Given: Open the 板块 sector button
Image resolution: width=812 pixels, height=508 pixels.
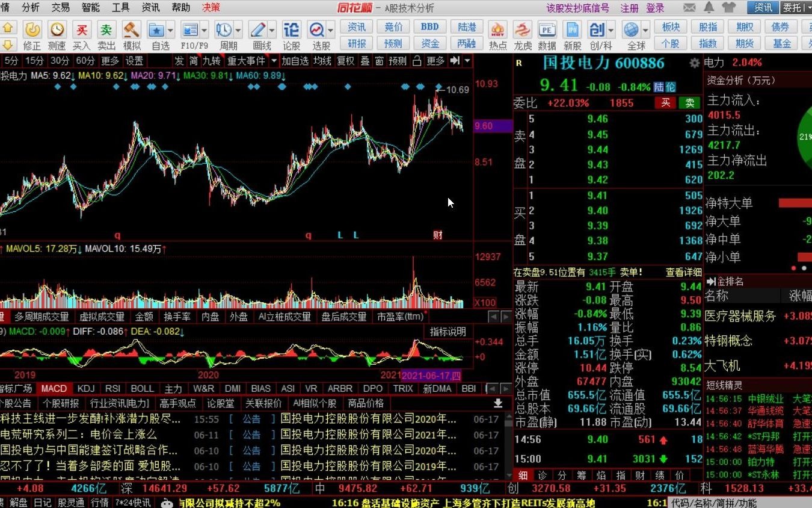Looking at the screenshot, I should click(671, 27).
